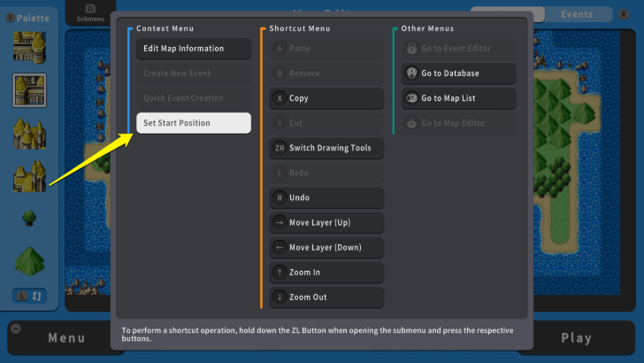Click the Y Palette header
The width and height of the screenshot is (644, 363).
[x=27, y=18]
